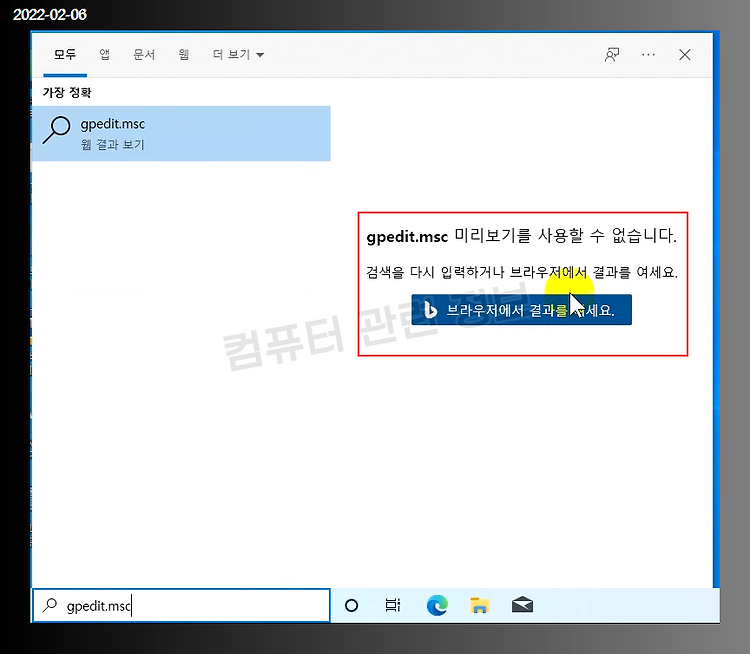The height and width of the screenshot is (654, 750).
Task: Click the 브라우저에서 결과를 여세요 button
Action: point(521,310)
